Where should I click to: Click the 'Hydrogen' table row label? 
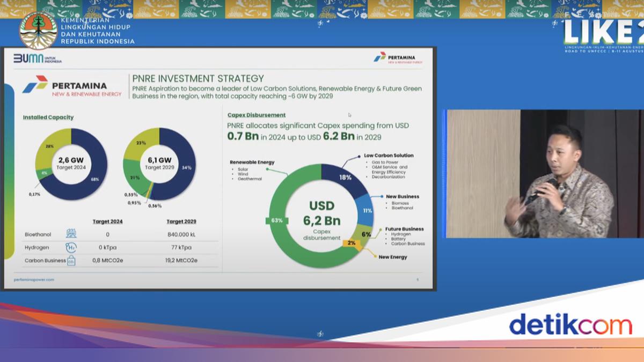tap(36, 247)
